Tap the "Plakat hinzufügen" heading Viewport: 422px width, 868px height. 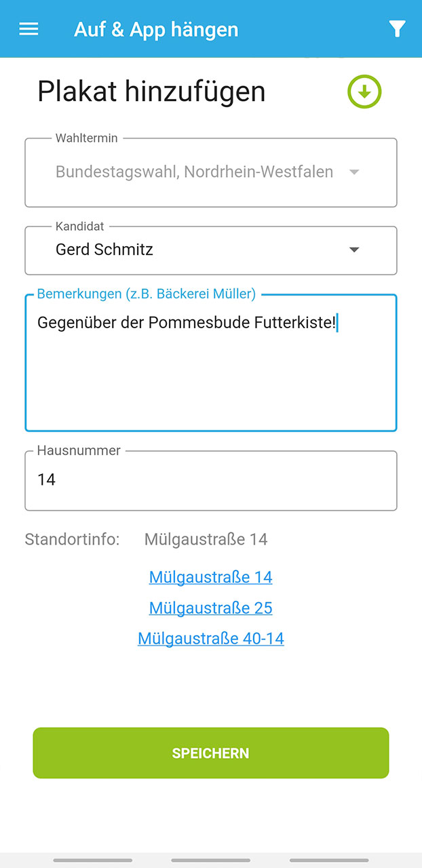(x=151, y=91)
